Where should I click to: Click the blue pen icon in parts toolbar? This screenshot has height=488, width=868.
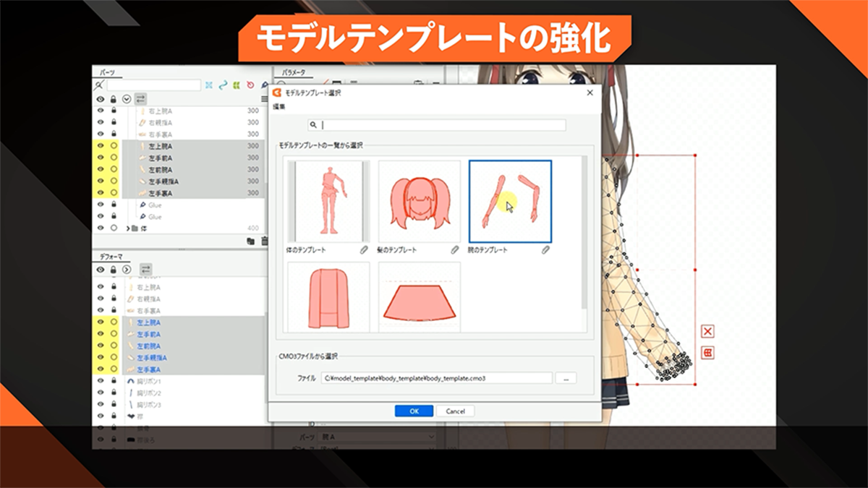pos(263,85)
